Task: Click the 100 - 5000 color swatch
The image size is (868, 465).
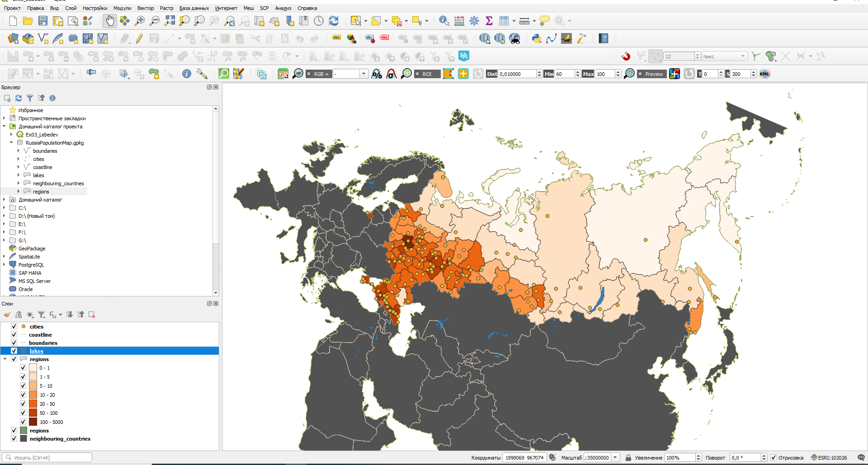Action: pos(33,422)
